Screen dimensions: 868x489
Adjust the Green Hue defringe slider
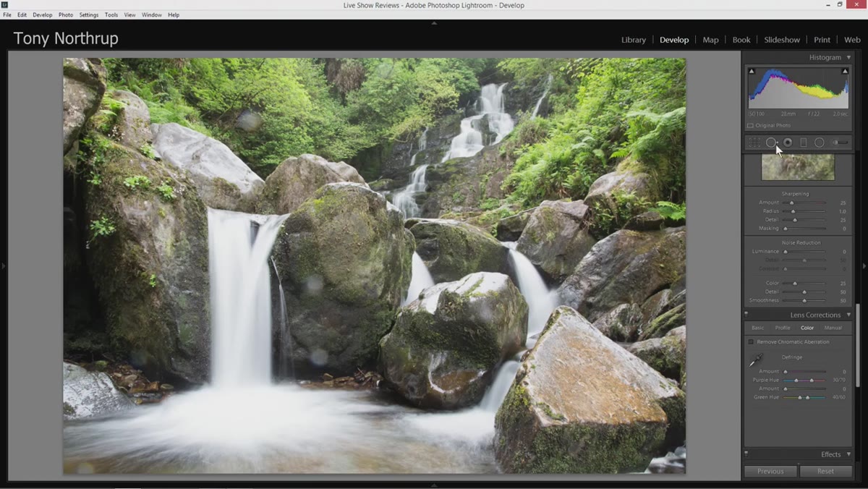point(804,397)
